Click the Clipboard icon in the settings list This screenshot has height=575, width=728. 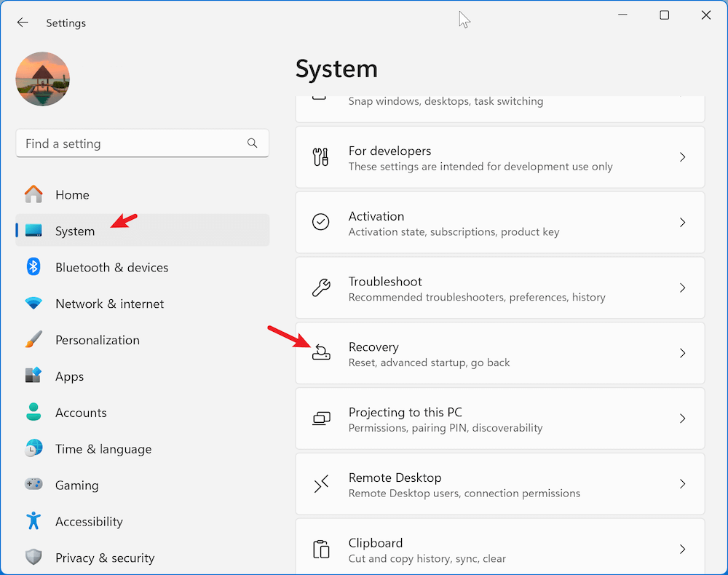point(321,550)
